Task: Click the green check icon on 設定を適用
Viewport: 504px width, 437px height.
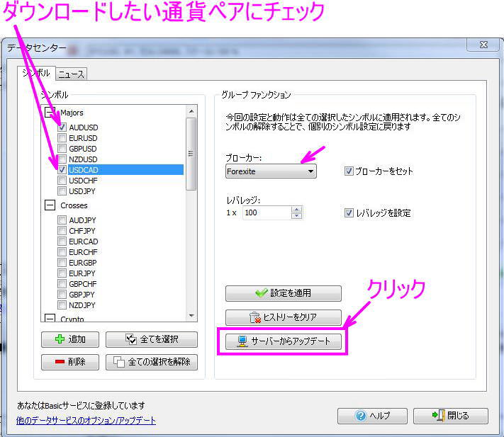Action: point(261,293)
